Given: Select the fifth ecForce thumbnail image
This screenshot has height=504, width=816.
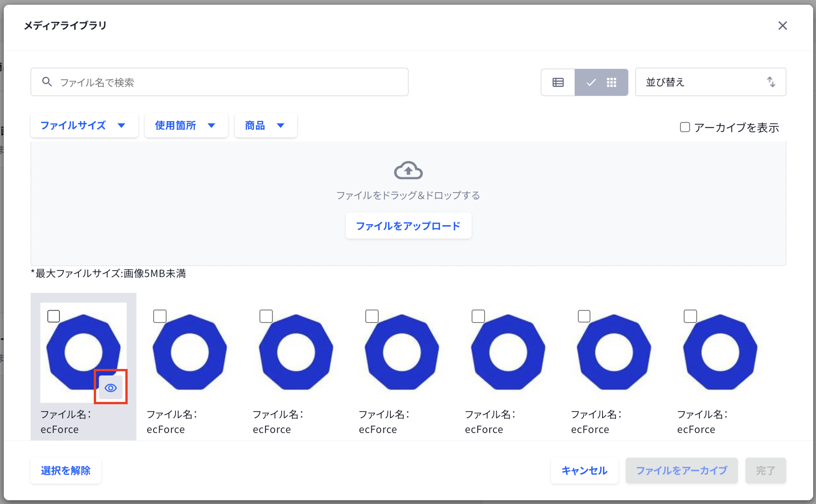Looking at the screenshot, I should (508, 352).
